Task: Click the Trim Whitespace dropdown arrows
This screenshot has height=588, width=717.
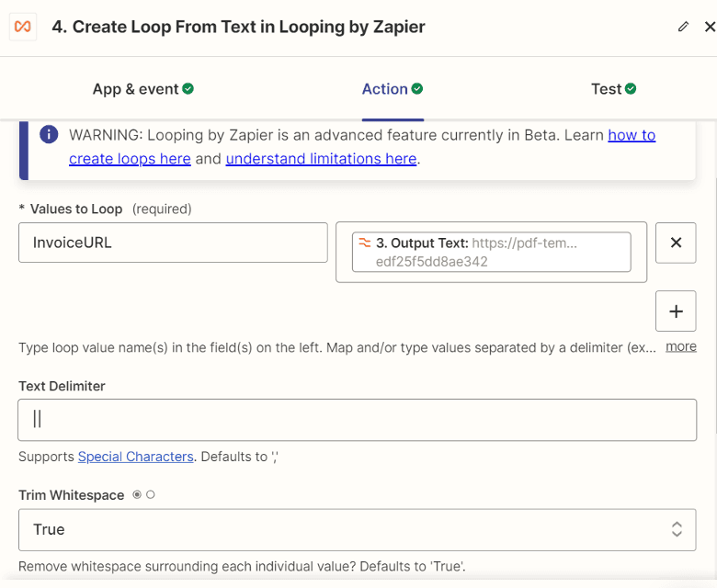Action: 677,529
